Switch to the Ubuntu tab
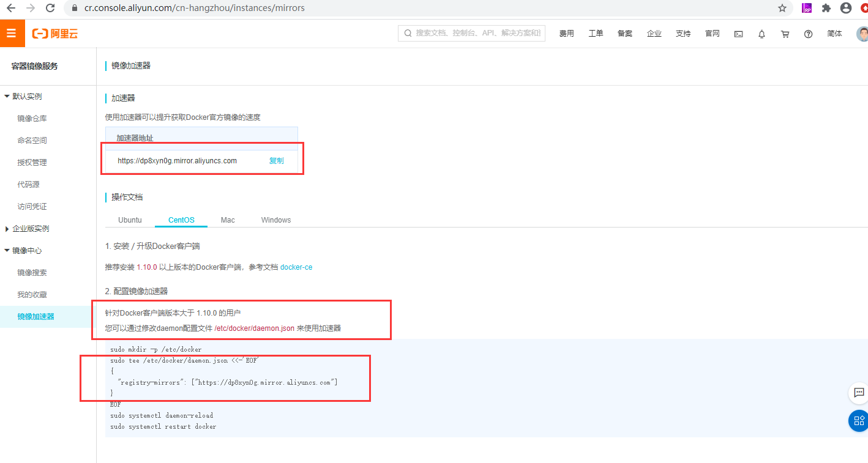This screenshot has height=463, width=868. click(x=130, y=220)
